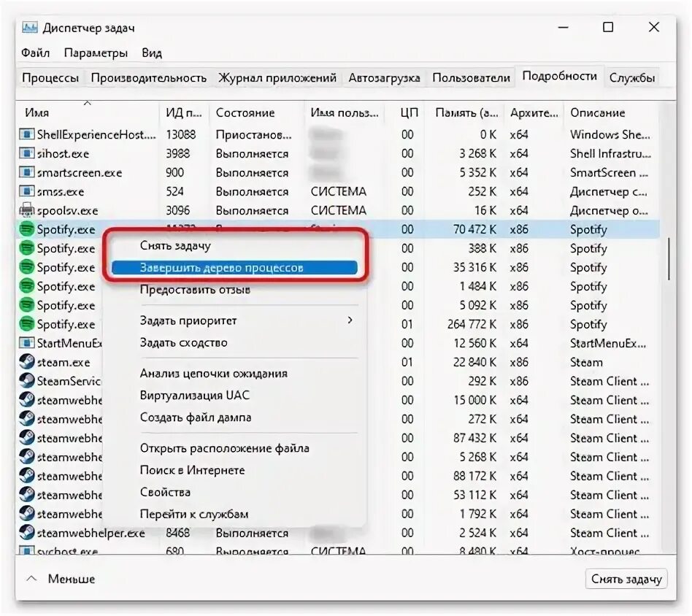
Task: Click the Spotify icon in the 388 K row
Action: (x=27, y=248)
